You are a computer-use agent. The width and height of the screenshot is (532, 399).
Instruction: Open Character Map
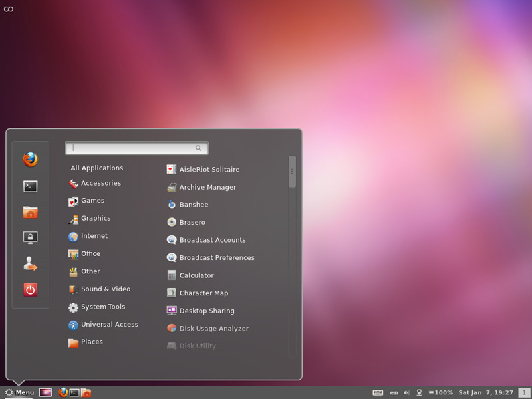point(198,293)
